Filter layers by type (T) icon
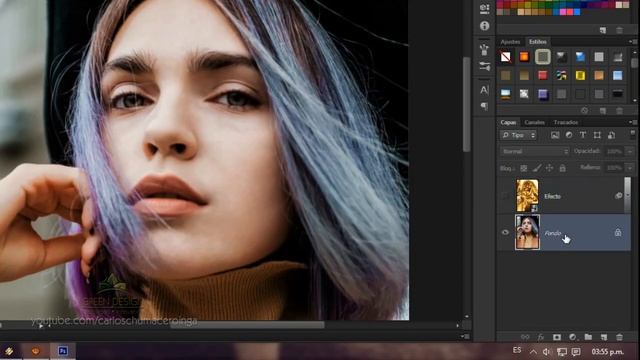640x360 pixels. point(583,135)
